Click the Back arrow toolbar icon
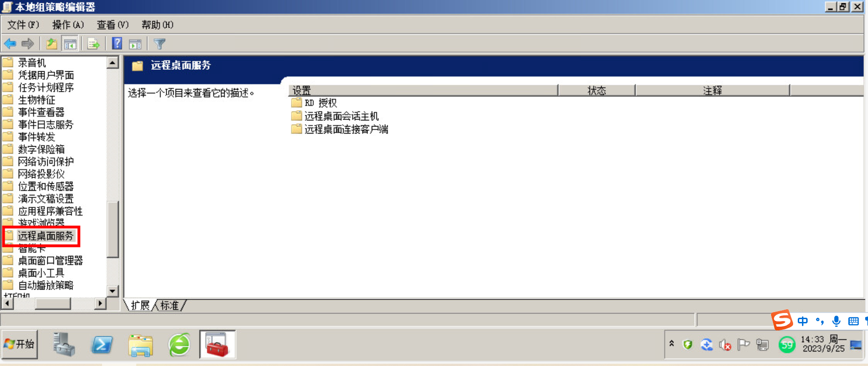The image size is (868, 366). [10, 44]
